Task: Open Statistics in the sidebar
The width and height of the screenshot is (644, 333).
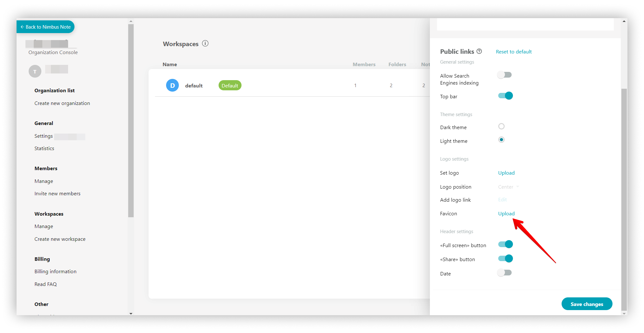Action: pos(44,148)
